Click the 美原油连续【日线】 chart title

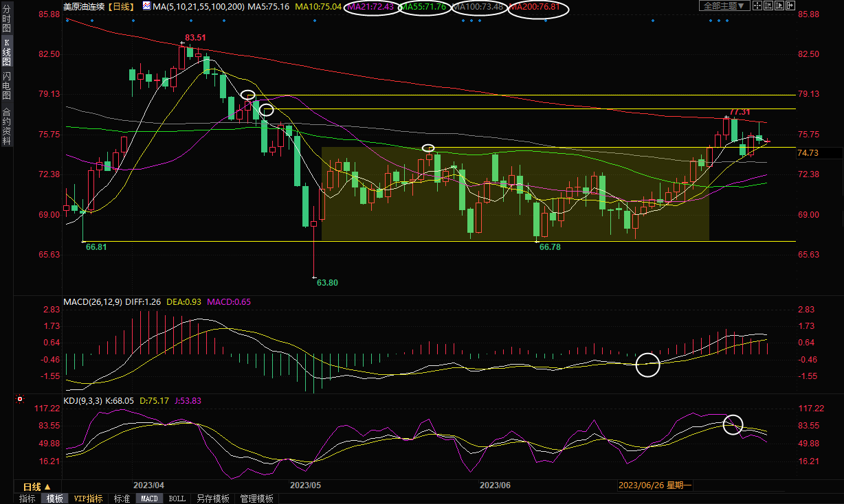click(100, 6)
